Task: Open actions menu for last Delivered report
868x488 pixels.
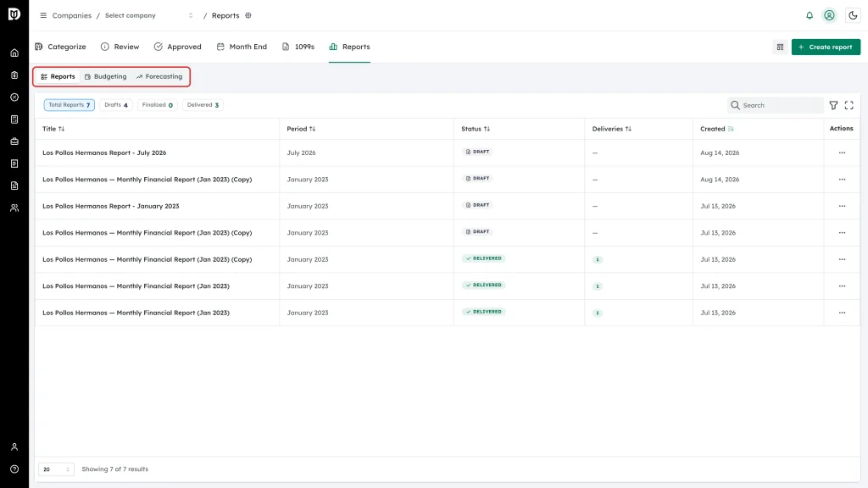Action: (x=842, y=313)
